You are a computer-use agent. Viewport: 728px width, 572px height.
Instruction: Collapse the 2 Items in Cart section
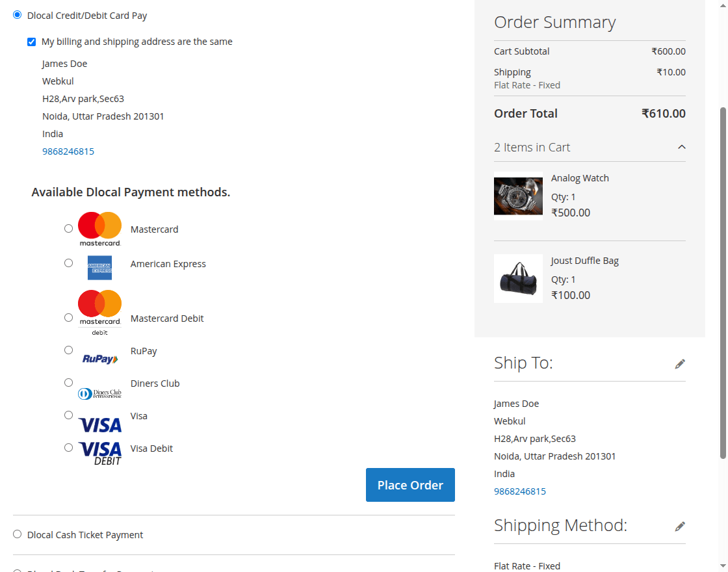click(x=682, y=147)
